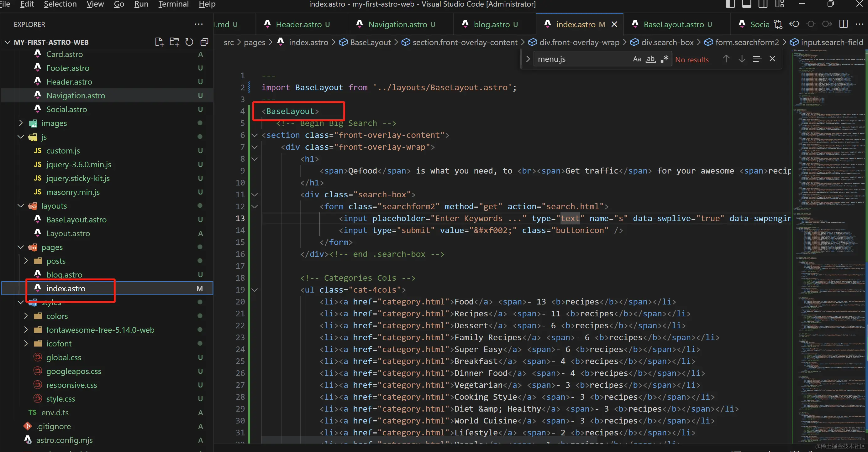Go to next search match arrow
868x452 pixels.
pyautogui.click(x=742, y=59)
